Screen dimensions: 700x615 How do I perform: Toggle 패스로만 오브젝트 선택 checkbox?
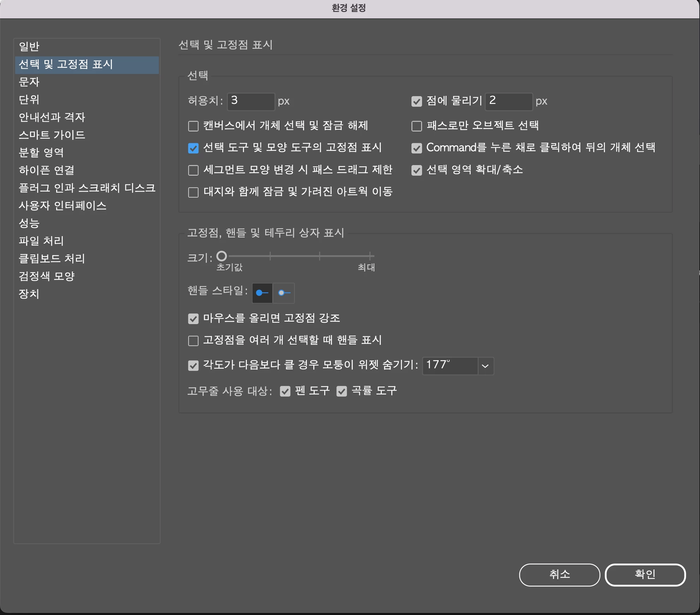[x=417, y=126]
